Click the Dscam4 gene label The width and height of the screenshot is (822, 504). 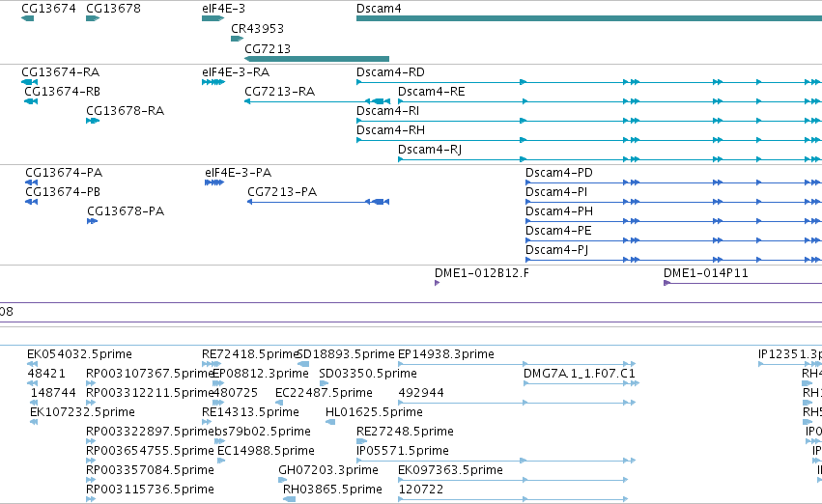click(379, 9)
